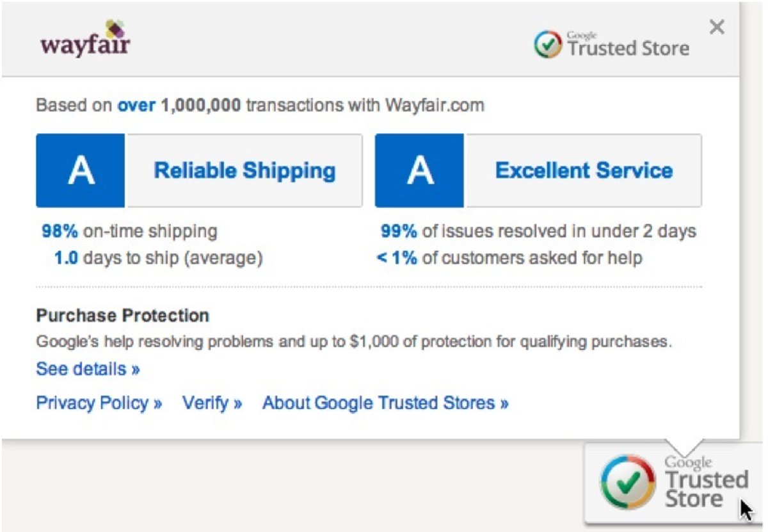The width and height of the screenshot is (768, 532).
Task: Click the Purchase Protection heading
Action: click(122, 316)
